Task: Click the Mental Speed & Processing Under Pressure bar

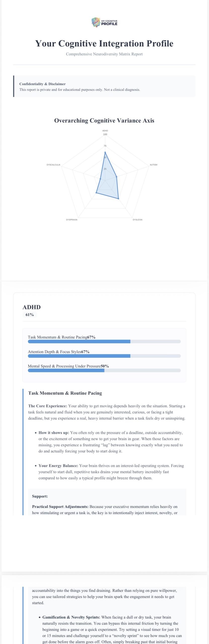Action: coord(104,370)
